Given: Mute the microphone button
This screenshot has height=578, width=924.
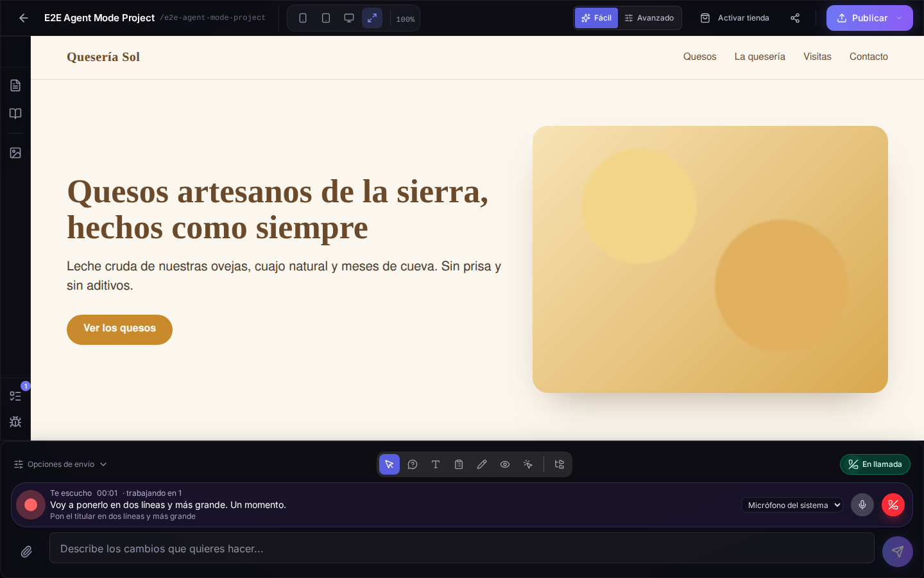Looking at the screenshot, I should 862,505.
